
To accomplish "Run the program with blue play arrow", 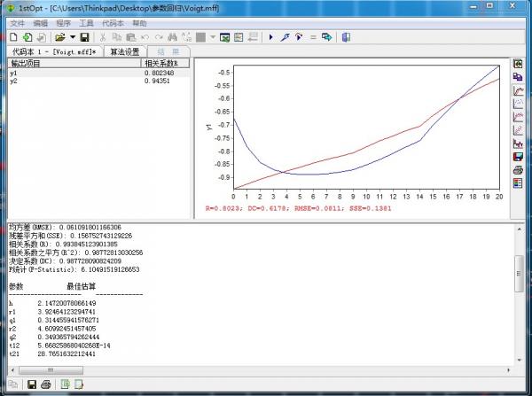I will [x=270, y=37].
